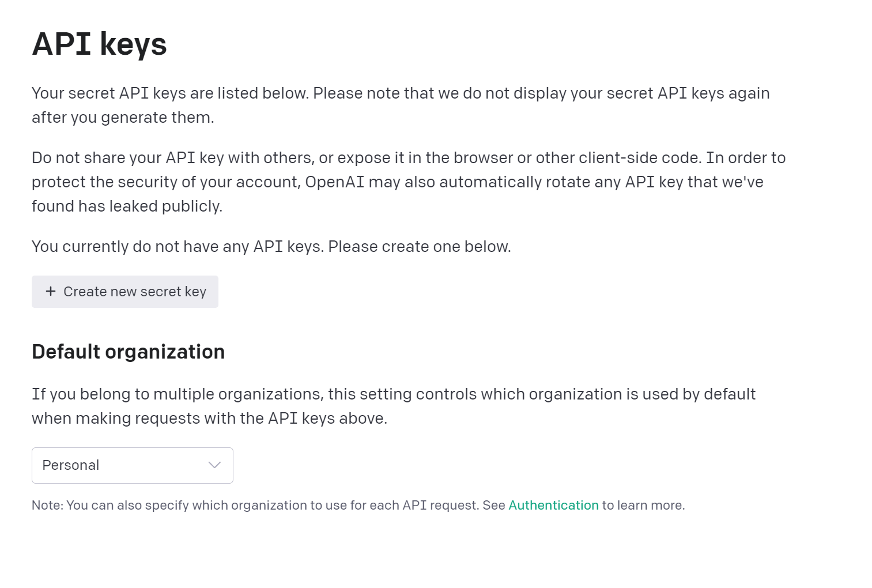The width and height of the screenshot is (872, 588).
Task: Click the API keys page heading
Action: coord(99,44)
